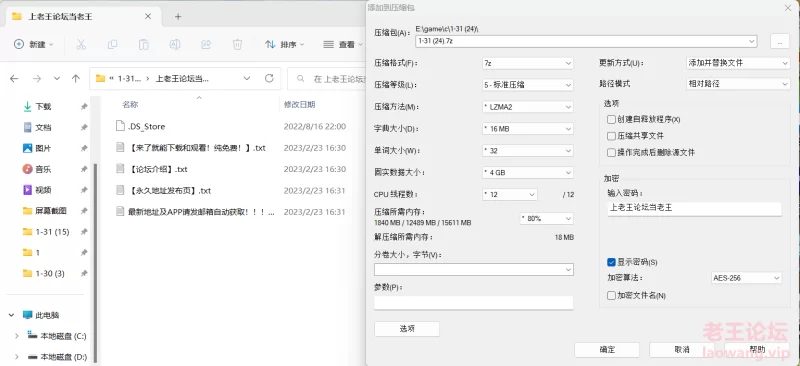This screenshot has width=800, height=366.
Task: Open 下载 in the Explorer sidebar
Action: 43,106
